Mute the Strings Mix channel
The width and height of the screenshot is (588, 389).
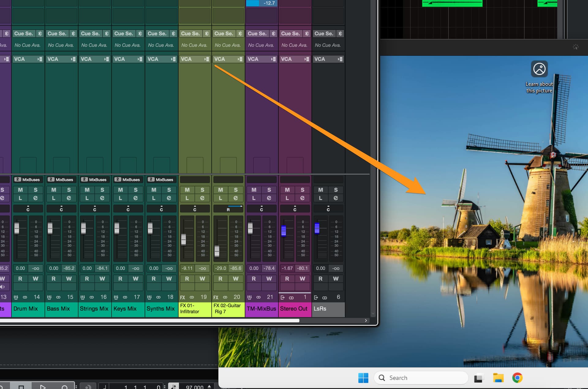pos(87,190)
